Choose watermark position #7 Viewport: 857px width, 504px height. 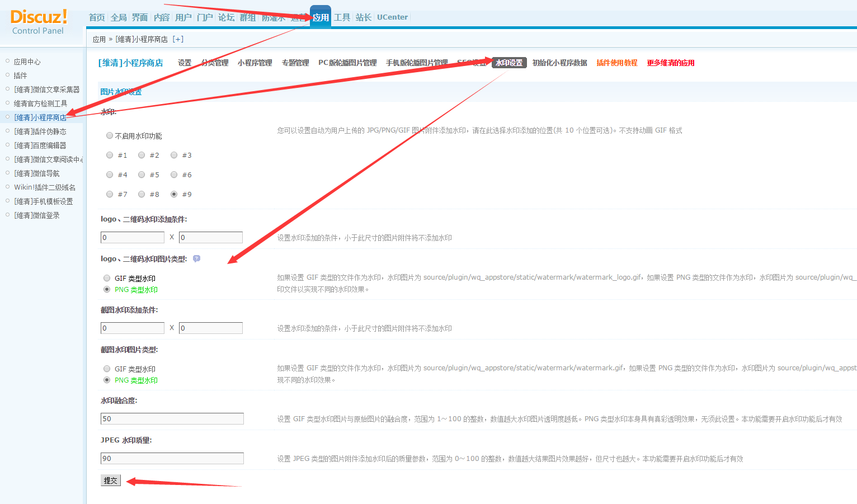coord(110,194)
